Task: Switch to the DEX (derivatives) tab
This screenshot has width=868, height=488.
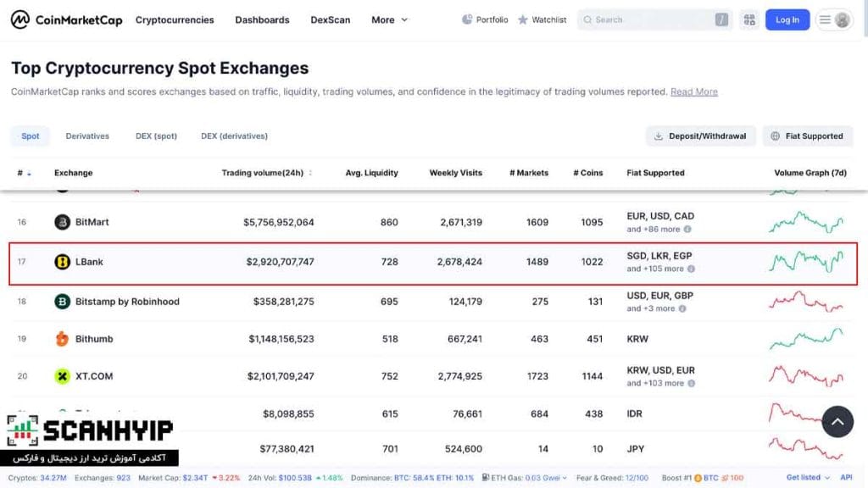Action: click(x=234, y=136)
